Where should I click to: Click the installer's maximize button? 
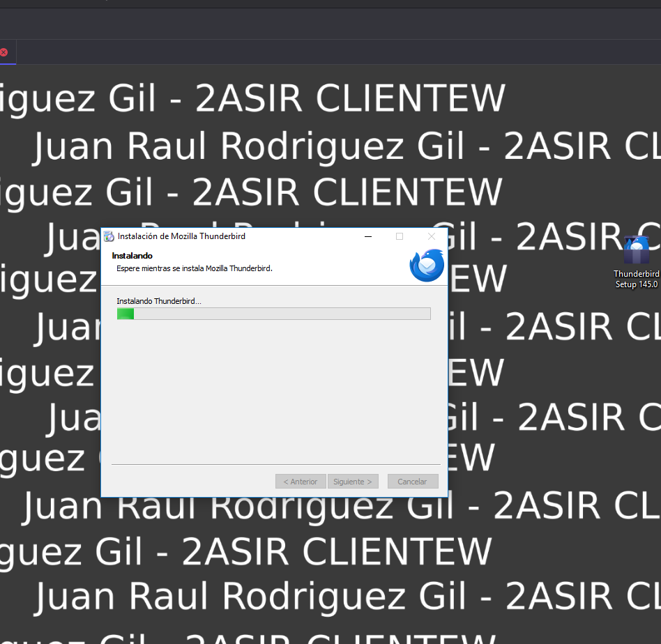(x=400, y=236)
